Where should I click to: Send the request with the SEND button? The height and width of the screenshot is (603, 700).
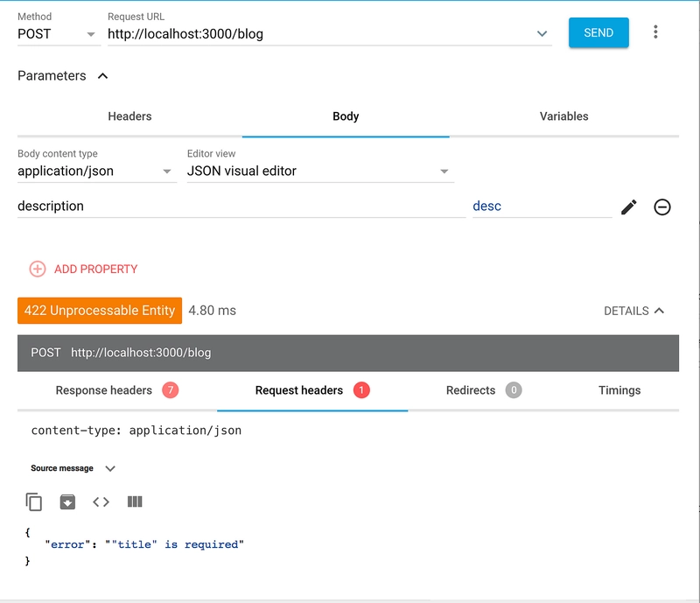(598, 32)
